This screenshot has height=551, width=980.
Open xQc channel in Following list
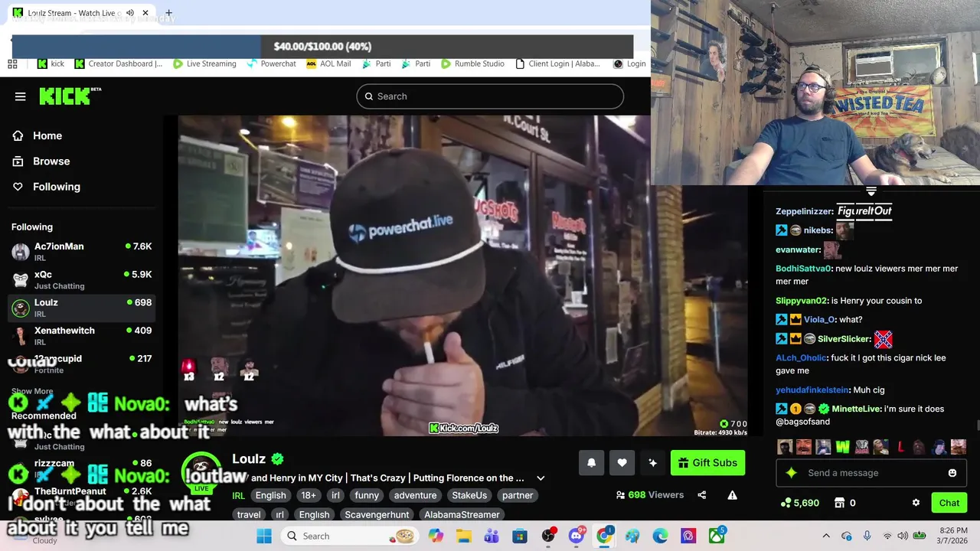click(x=81, y=279)
